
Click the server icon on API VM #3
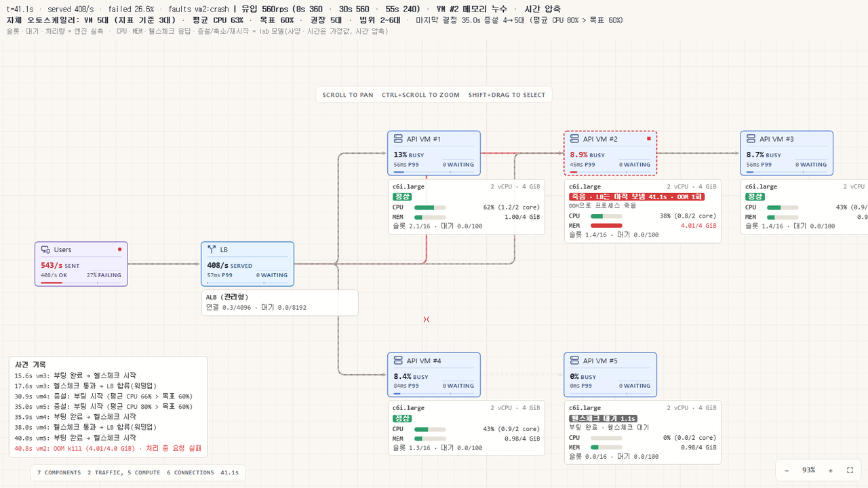[751, 139]
